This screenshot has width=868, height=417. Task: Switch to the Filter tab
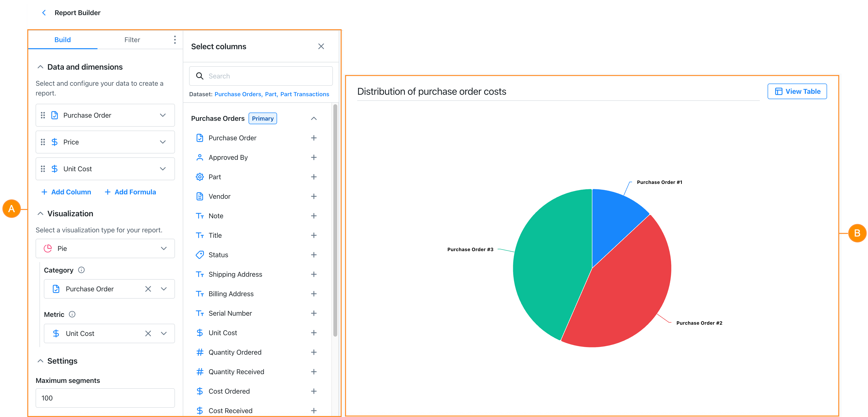pos(132,39)
